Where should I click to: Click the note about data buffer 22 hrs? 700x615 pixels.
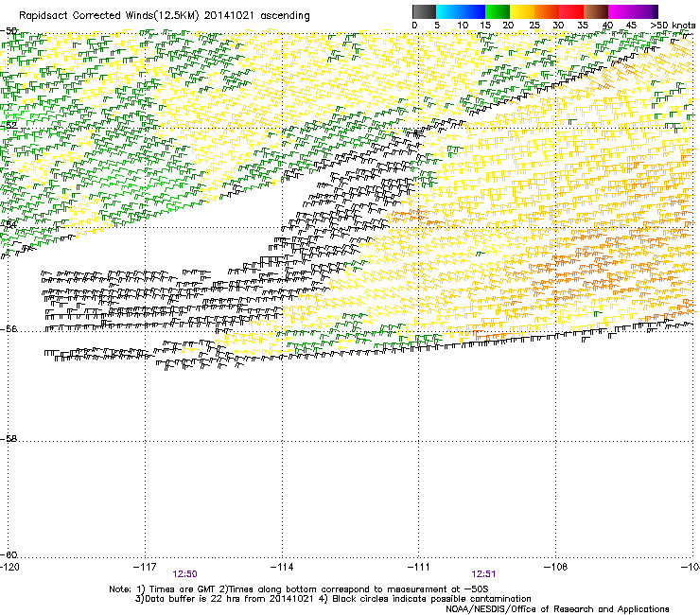point(333,599)
